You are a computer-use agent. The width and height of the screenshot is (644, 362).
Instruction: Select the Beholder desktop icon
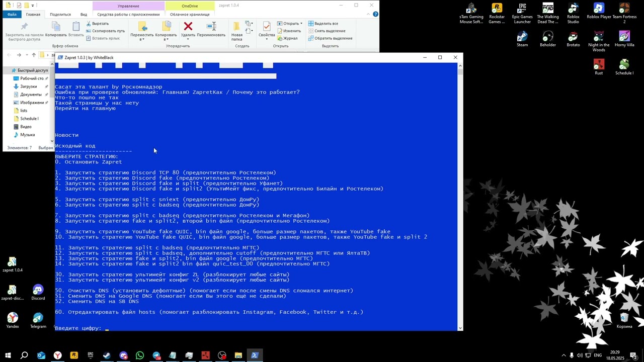[x=548, y=39]
